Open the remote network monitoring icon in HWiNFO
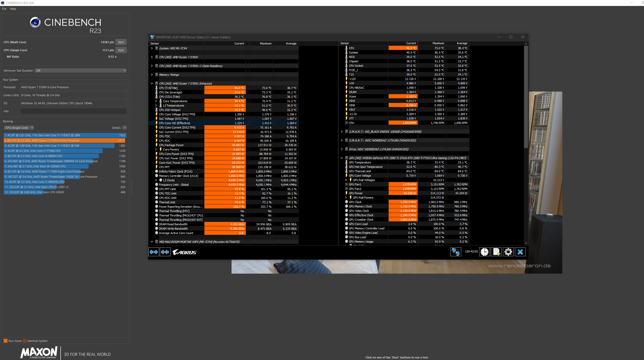Image resolution: width=644 pixels, height=360 pixels. (456, 252)
